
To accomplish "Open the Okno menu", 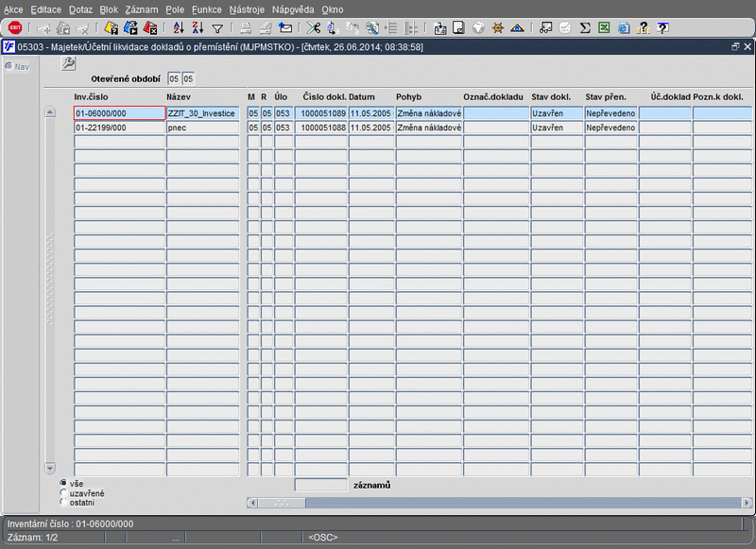I will click(333, 9).
